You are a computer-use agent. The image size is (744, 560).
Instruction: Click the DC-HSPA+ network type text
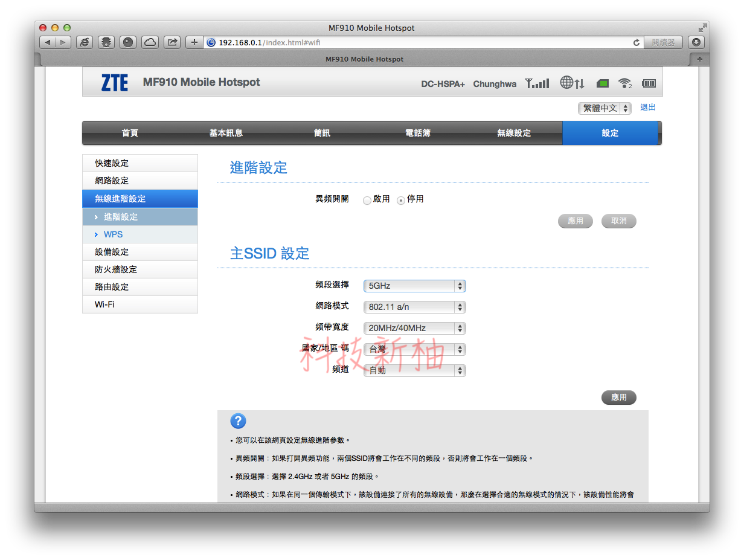(x=443, y=84)
